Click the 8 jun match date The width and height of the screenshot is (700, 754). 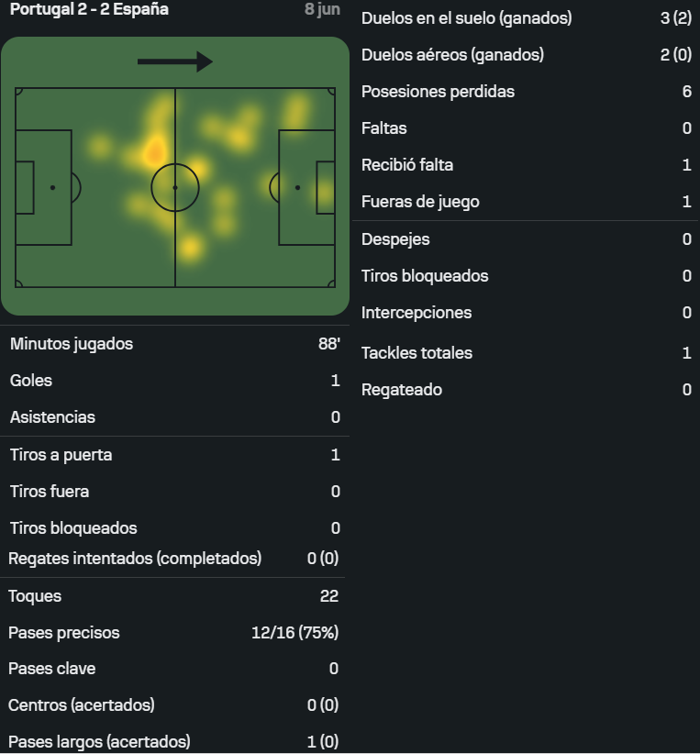322,9
